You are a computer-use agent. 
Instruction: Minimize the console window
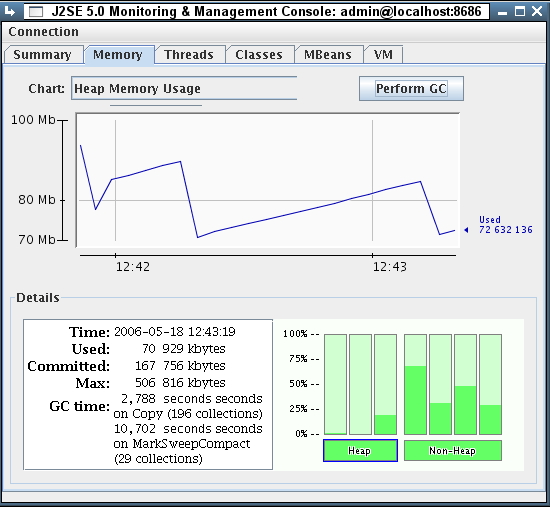tap(503, 12)
